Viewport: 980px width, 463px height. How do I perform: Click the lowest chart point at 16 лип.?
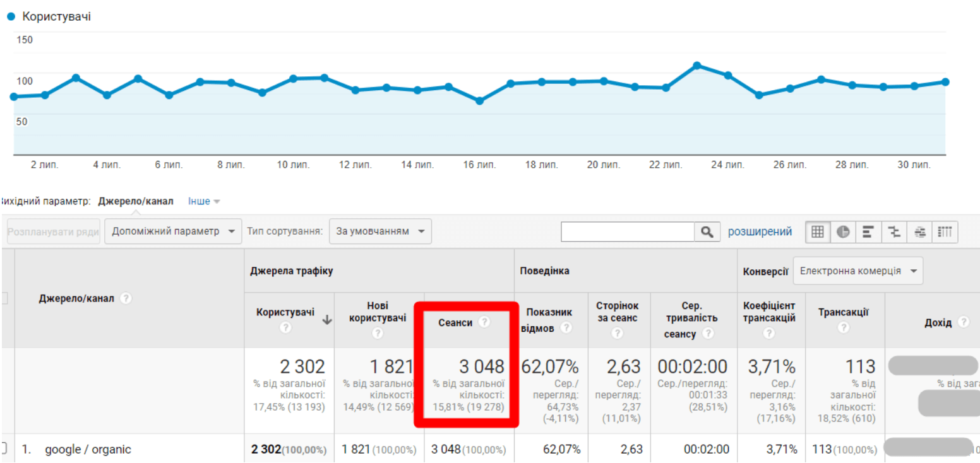(479, 101)
